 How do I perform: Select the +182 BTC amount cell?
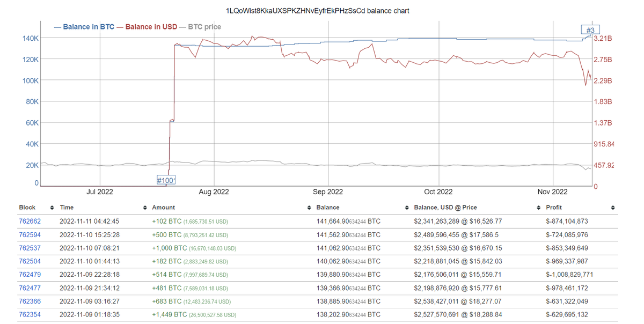click(x=190, y=261)
